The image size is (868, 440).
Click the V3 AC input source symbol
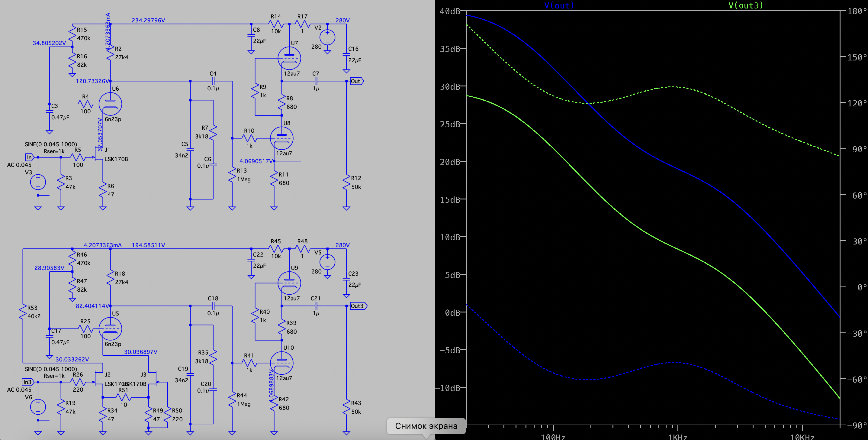(x=38, y=182)
